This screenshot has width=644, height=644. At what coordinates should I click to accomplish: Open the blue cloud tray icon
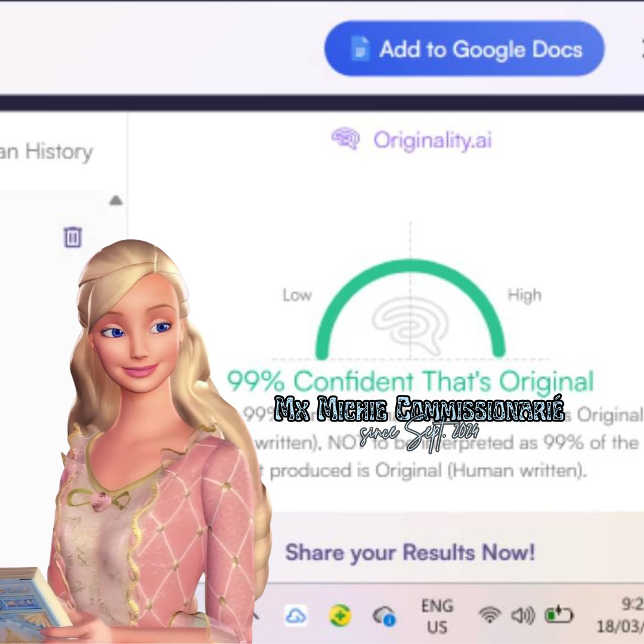point(296,616)
